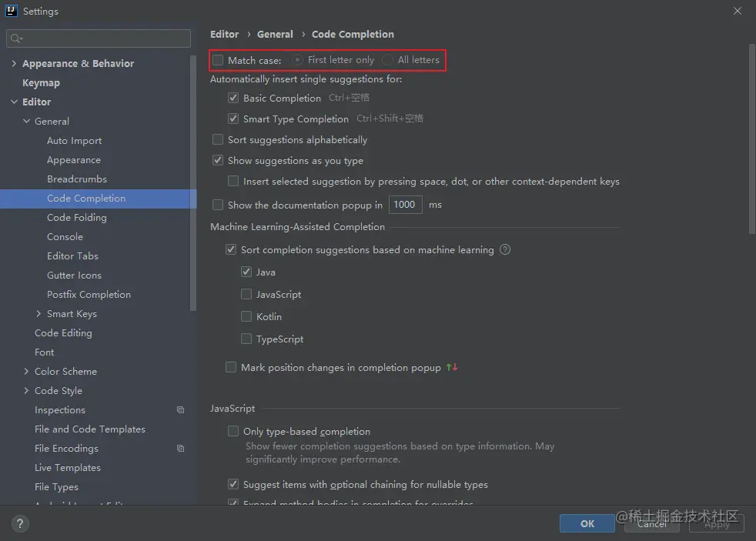Select Keymap in the settings tree
Screen dimensions: 756x541
pyautogui.click(x=41, y=83)
